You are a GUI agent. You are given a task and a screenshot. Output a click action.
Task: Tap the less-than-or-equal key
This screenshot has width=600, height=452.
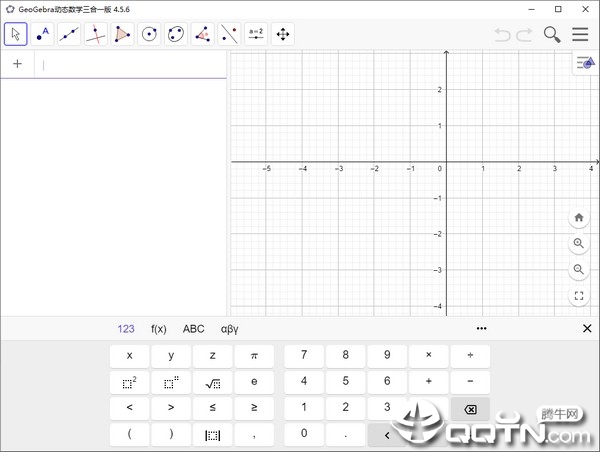click(x=213, y=408)
